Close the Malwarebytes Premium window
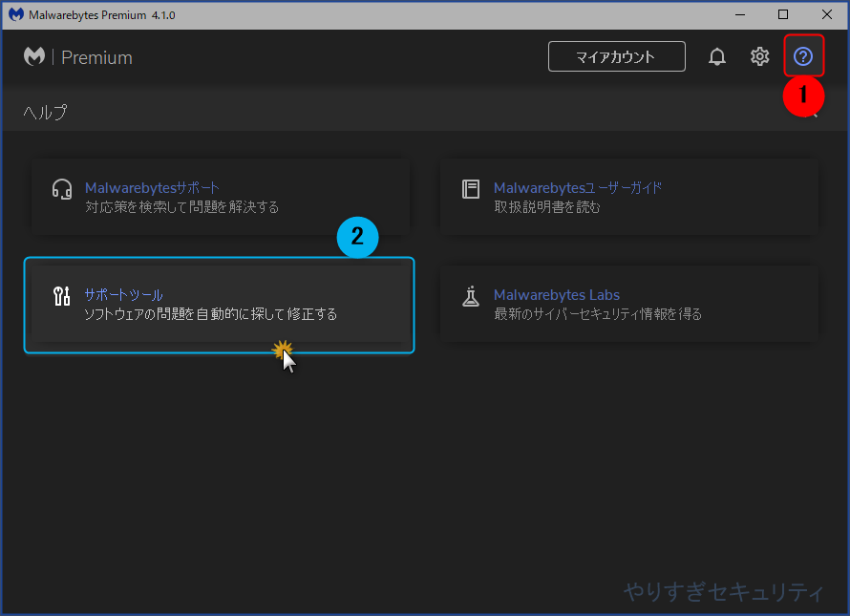Viewport: 850px width, 616px height. click(827, 14)
